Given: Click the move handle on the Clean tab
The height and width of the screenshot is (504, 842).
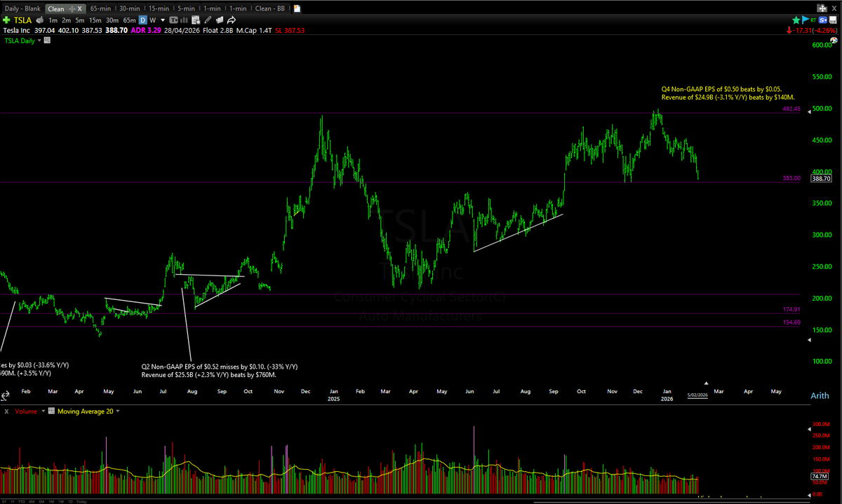Looking at the screenshot, I should (72, 9).
